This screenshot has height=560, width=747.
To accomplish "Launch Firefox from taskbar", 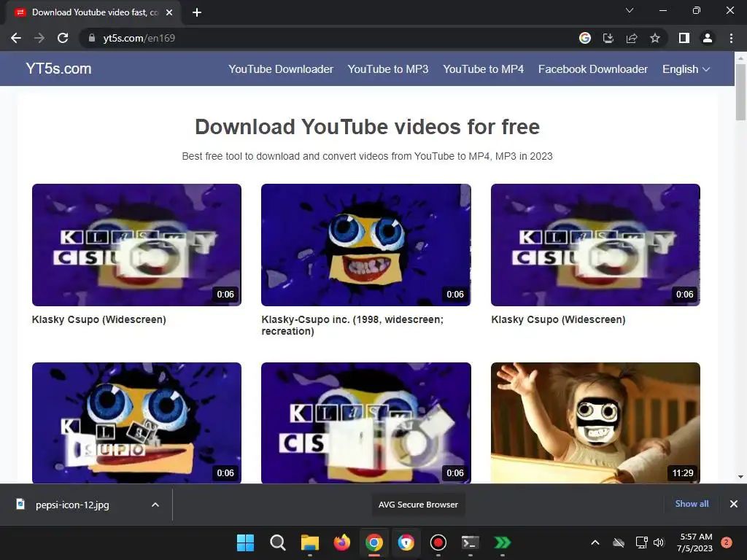I will click(341, 542).
